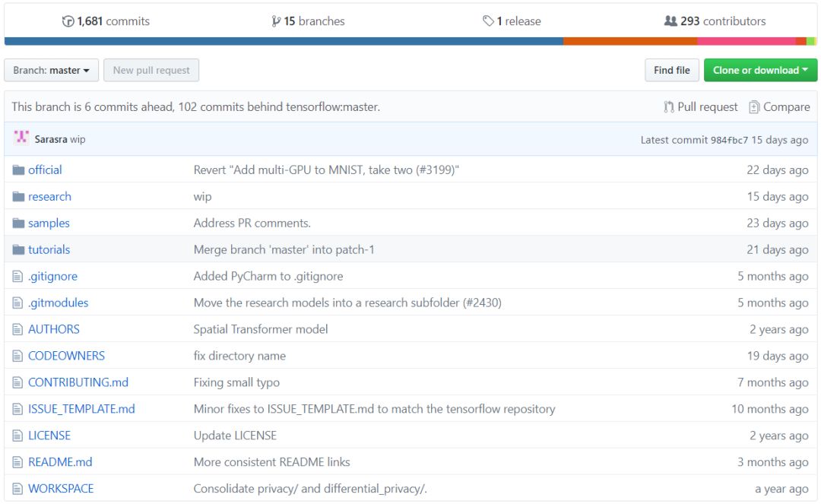This screenshot has width=821, height=504.
Task: Click the Find file button
Action: point(672,71)
